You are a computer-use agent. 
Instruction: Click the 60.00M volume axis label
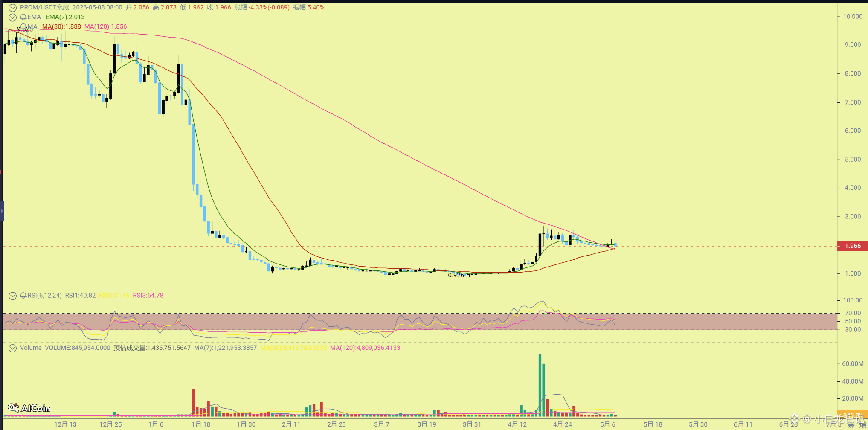pos(853,364)
